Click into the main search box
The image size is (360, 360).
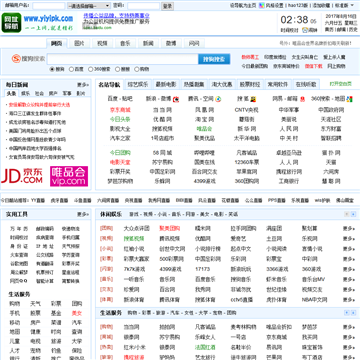[x=123, y=59]
